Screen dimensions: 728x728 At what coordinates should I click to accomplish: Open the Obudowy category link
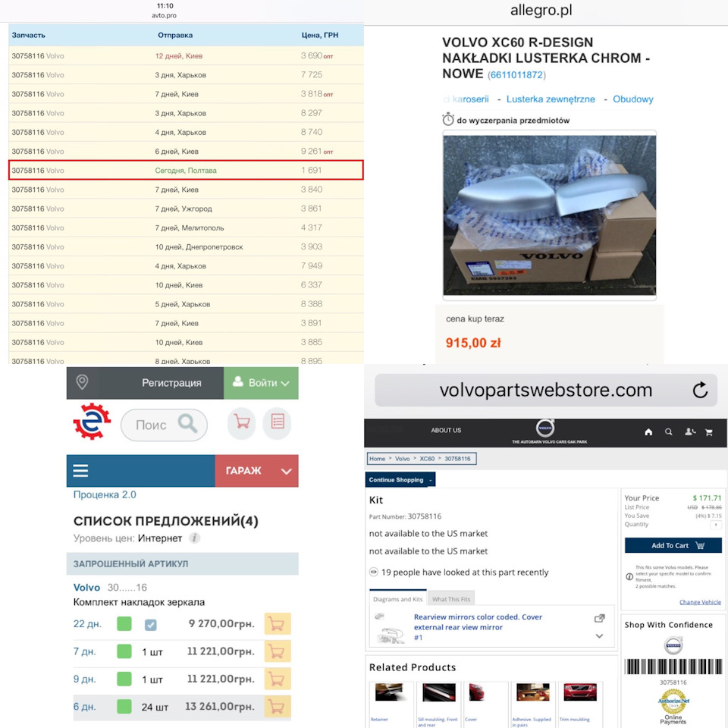pos(632,99)
